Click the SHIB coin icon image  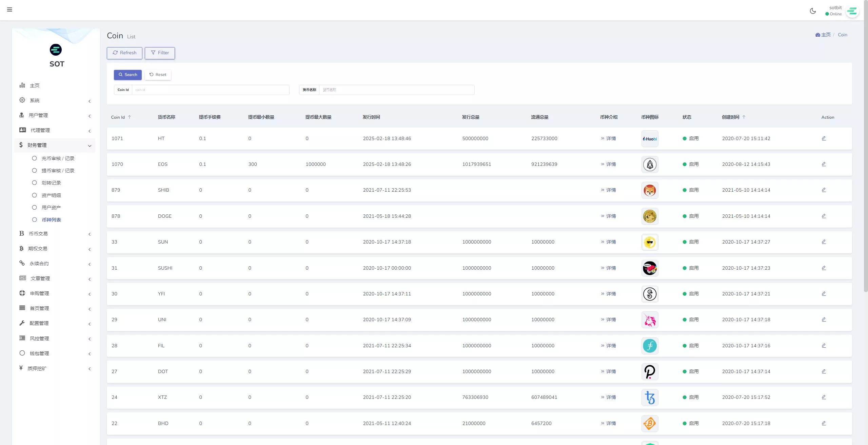[x=650, y=190]
